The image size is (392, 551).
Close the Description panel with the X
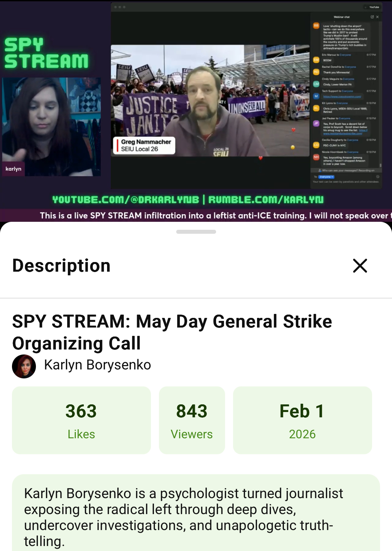point(360,266)
